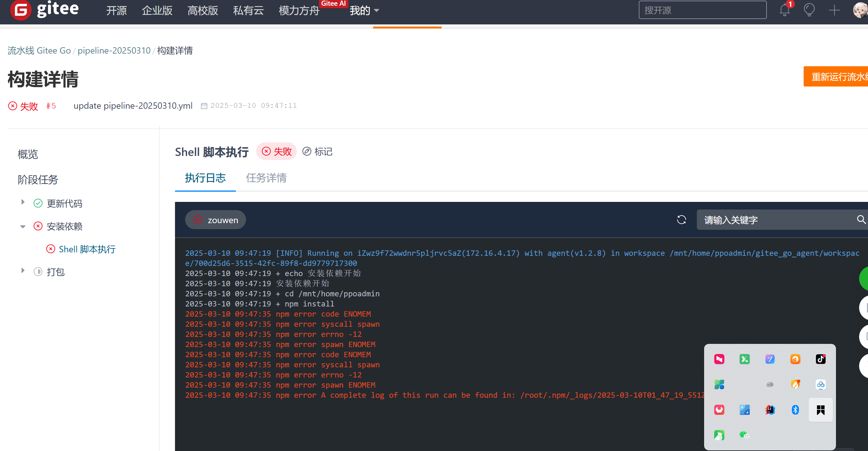Image resolution: width=868 pixels, height=451 pixels.
Task: Click 重新运行流水线 button
Action: [x=836, y=76]
